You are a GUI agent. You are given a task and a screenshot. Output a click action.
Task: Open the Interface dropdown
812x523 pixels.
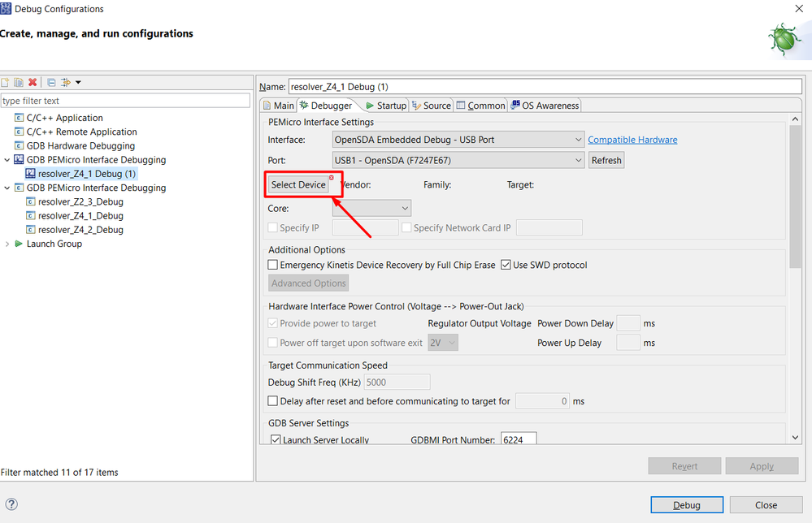458,140
